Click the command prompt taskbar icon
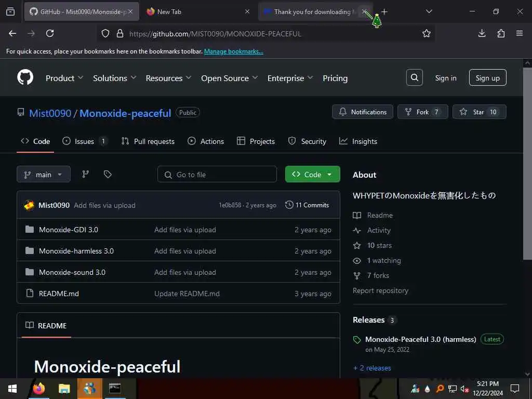Screen dimensions: 532x399 [x=115, y=389]
